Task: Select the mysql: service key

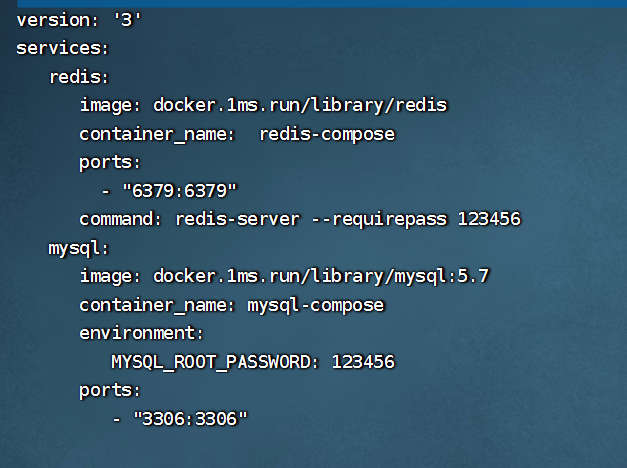Action: [x=78, y=249]
